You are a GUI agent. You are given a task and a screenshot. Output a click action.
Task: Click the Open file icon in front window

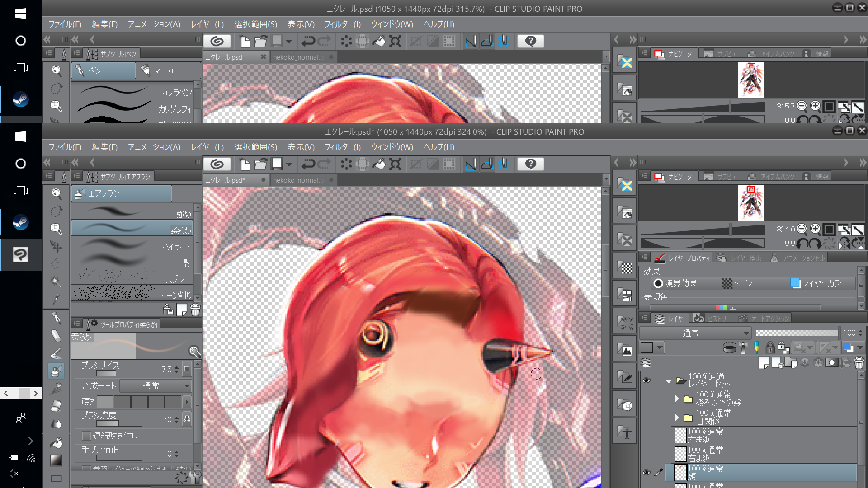[x=260, y=164]
